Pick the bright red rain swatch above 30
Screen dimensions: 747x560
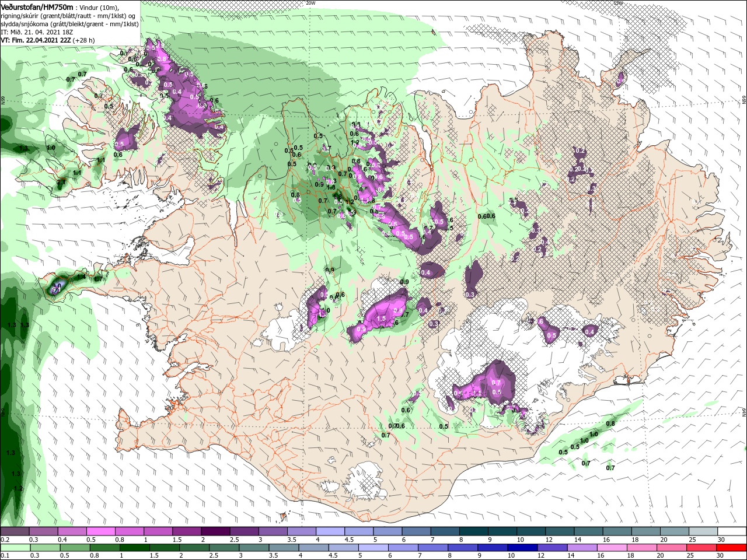pos(732,548)
